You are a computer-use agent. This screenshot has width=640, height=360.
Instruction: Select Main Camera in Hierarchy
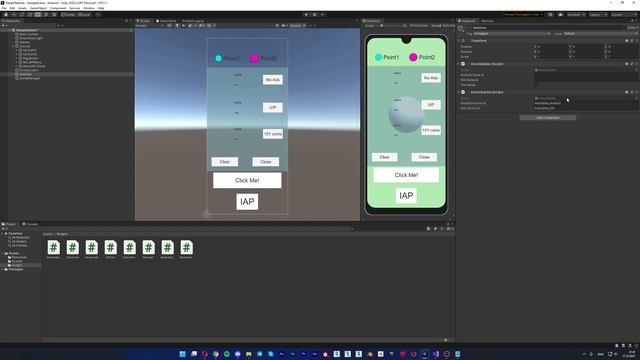point(29,34)
